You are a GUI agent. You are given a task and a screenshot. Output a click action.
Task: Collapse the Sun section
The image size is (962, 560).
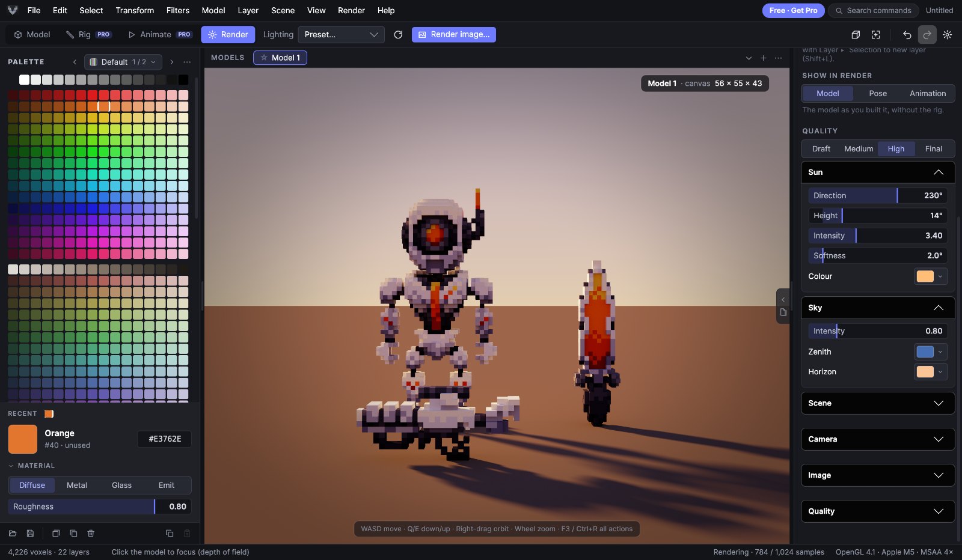point(878,172)
